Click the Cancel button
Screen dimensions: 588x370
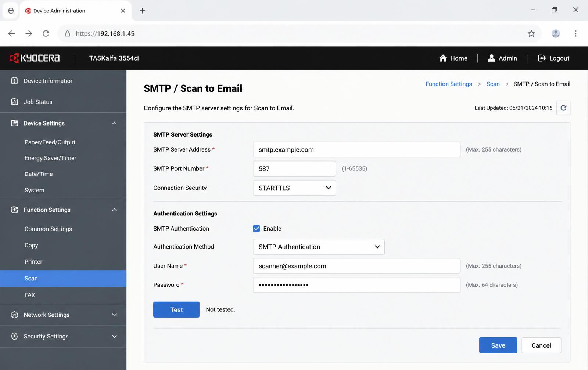[x=541, y=345]
